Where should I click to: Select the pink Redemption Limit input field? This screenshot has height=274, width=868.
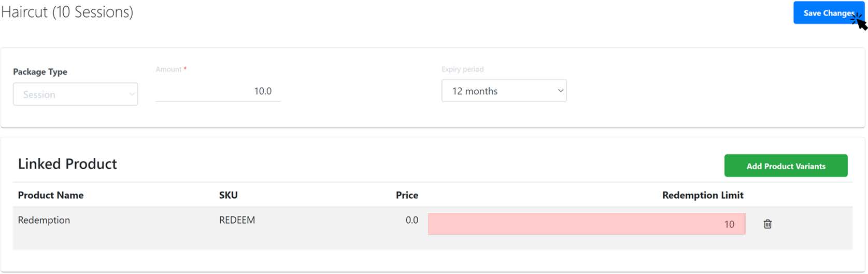point(587,224)
